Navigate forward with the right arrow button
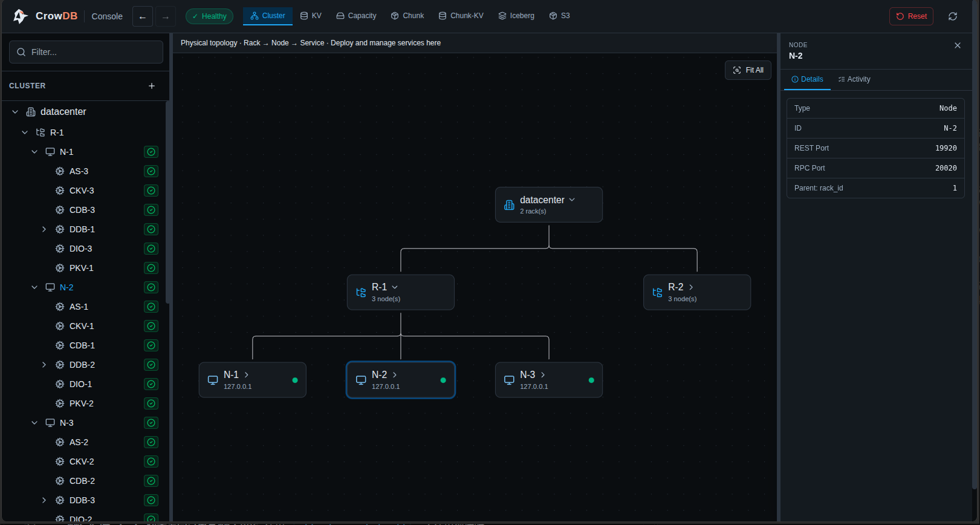Screen dimensions: 980x525 [x=166, y=16]
